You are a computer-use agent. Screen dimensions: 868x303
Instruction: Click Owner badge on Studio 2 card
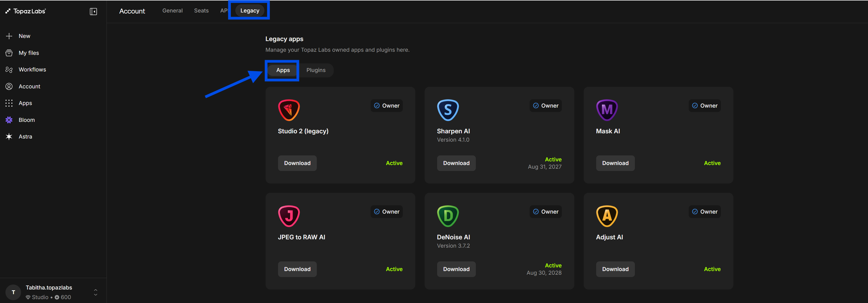click(386, 106)
